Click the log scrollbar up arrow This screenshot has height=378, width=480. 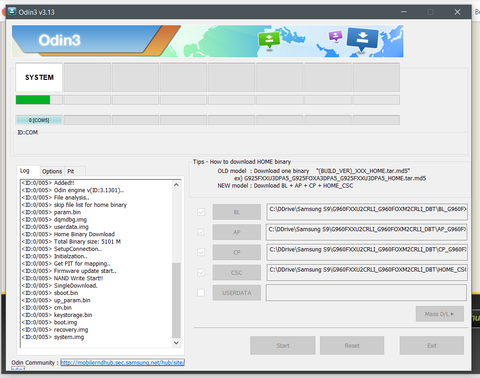[176, 184]
